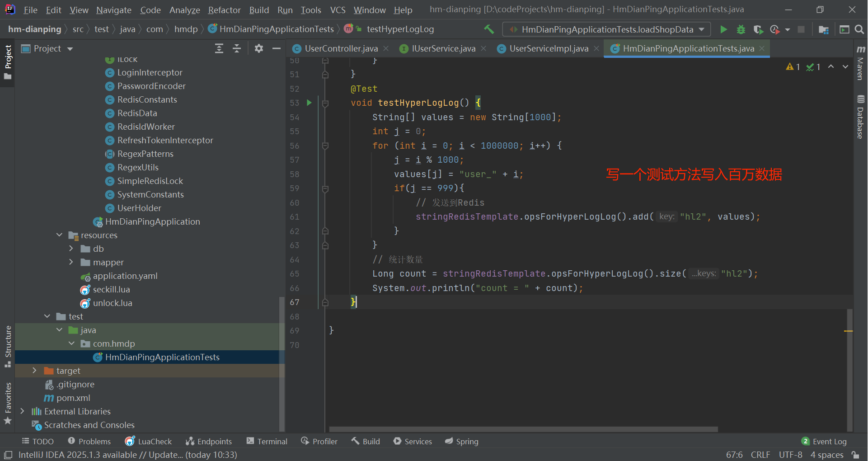Toggle read-only lock icon in status bar
The width and height of the screenshot is (868, 461).
(855, 455)
